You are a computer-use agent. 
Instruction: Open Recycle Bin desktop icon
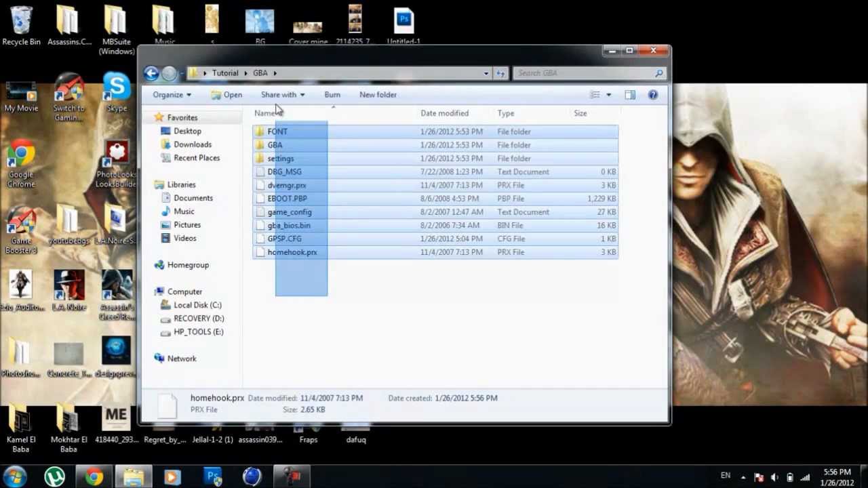click(x=21, y=26)
